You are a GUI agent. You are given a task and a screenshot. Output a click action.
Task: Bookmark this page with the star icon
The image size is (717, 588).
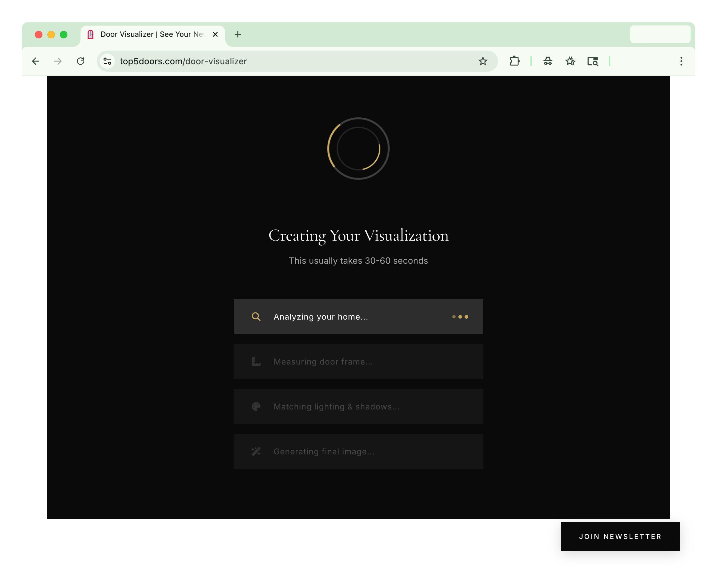pyautogui.click(x=483, y=61)
